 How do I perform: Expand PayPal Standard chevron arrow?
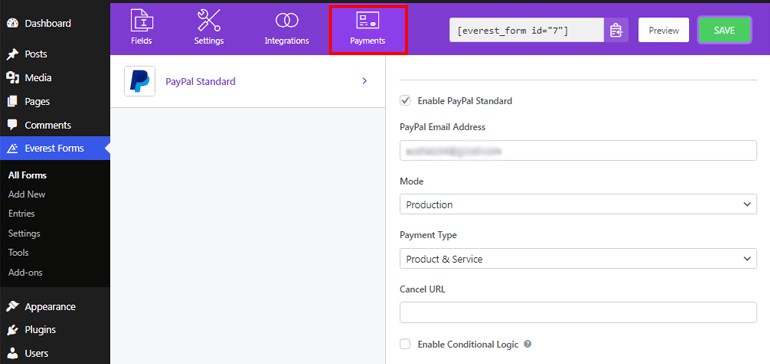pos(364,81)
